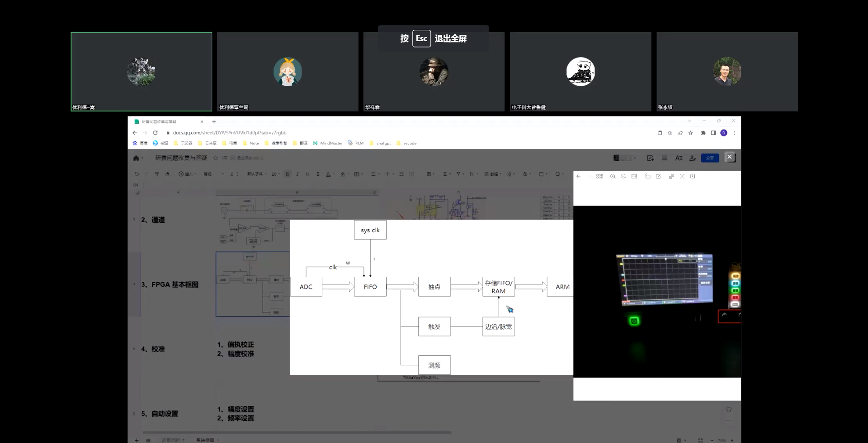
Task: Bookmark this page with star icon
Action: click(690, 133)
